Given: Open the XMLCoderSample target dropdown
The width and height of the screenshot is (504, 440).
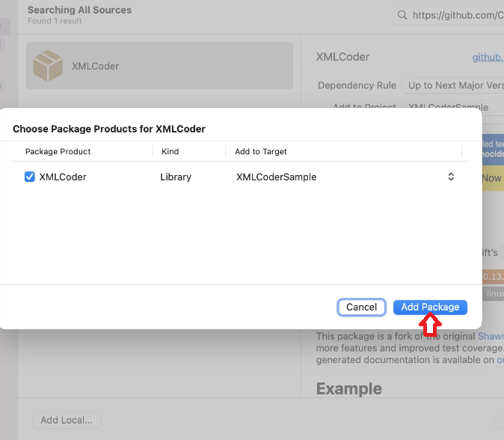Looking at the screenshot, I should pos(451,177).
